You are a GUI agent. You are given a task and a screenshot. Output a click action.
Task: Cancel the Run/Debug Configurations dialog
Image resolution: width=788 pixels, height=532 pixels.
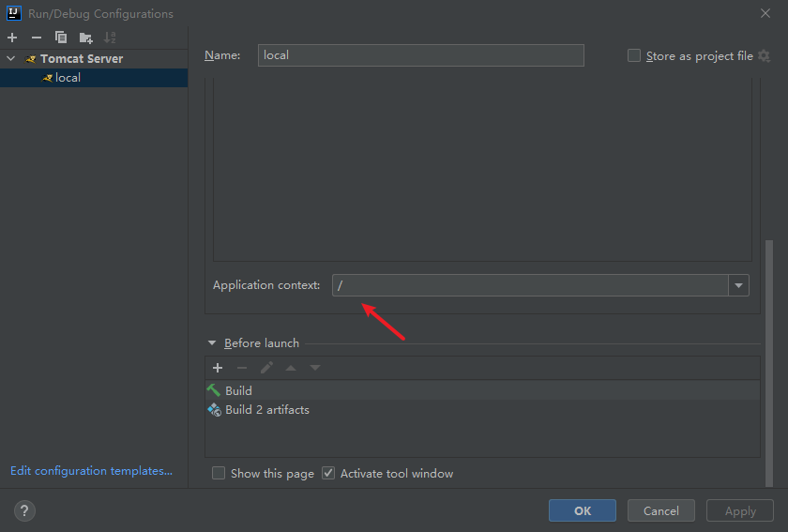(661, 510)
